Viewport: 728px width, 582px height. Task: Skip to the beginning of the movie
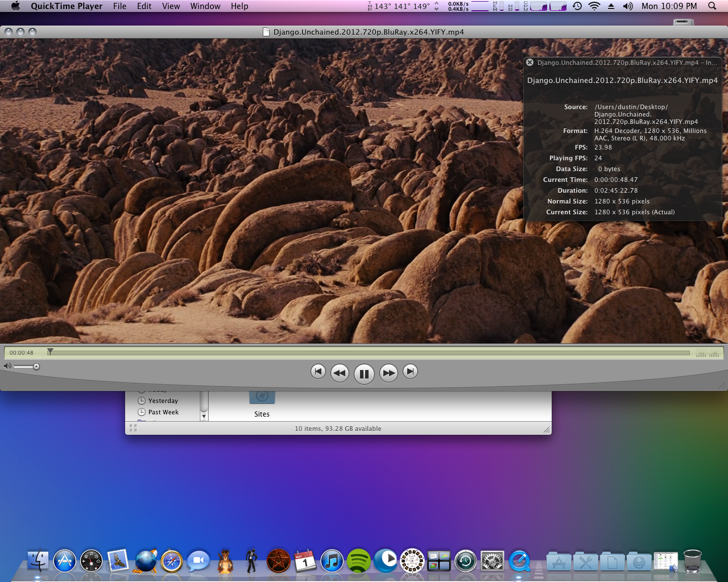(318, 372)
